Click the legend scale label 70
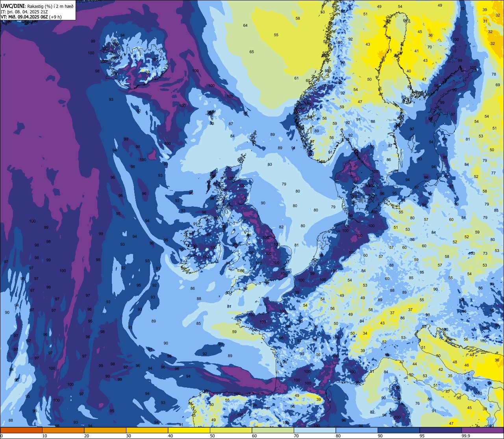This screenshot has width=504, height=439. point(296,436)
